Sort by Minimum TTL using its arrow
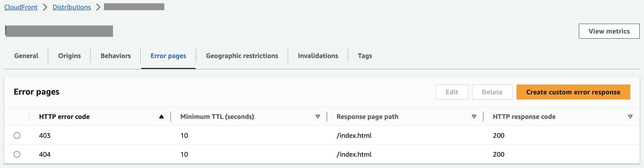 point(318,117)
